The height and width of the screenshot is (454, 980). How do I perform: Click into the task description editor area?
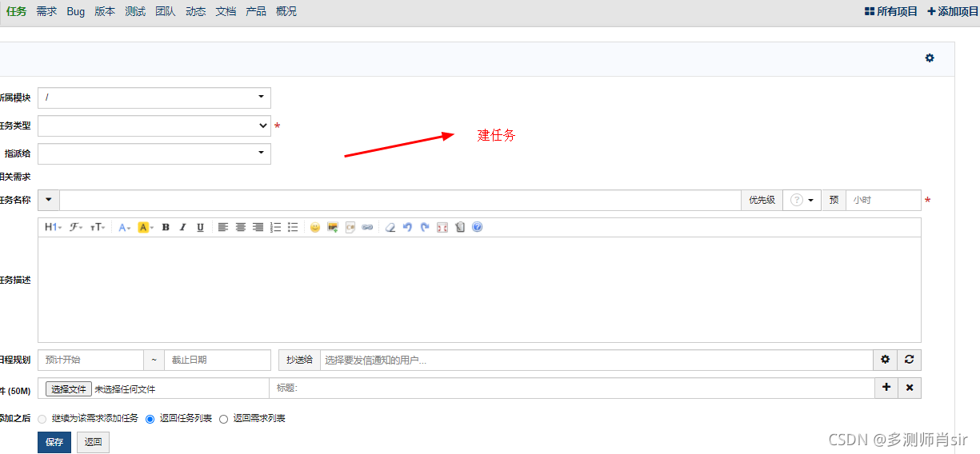(479, 290)
